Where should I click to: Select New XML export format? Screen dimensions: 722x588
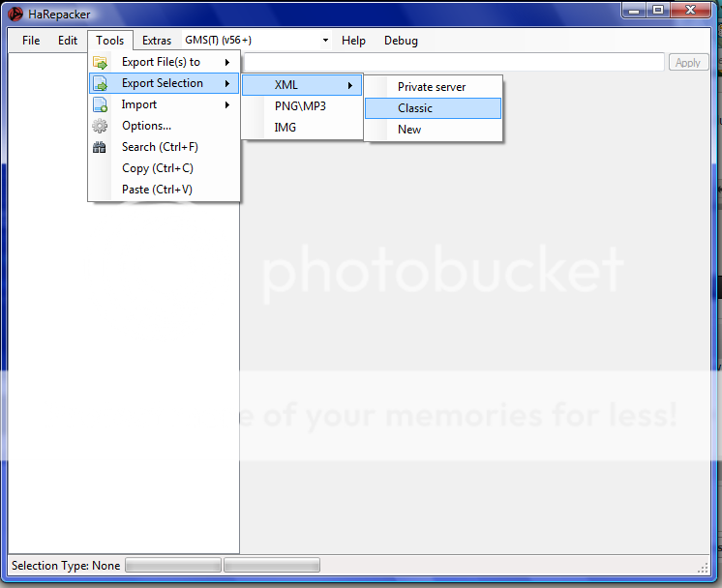pyautogui.click(x=409, y=130)
